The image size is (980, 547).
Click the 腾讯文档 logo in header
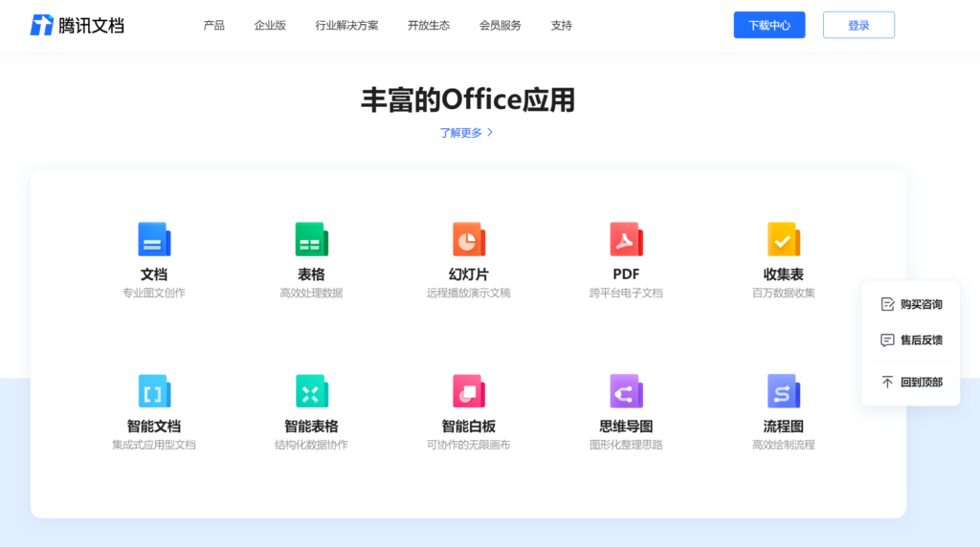(78, 25)
